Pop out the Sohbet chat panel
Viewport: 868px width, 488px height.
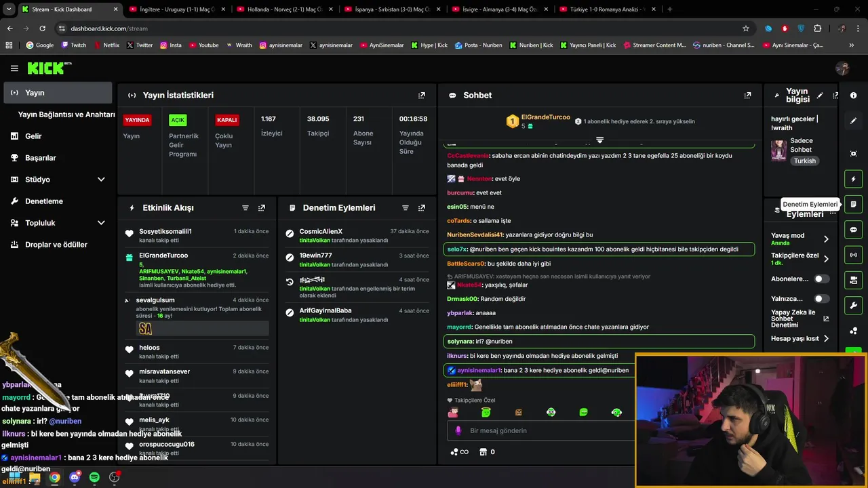pyautogui.click(x=747, y=96)
